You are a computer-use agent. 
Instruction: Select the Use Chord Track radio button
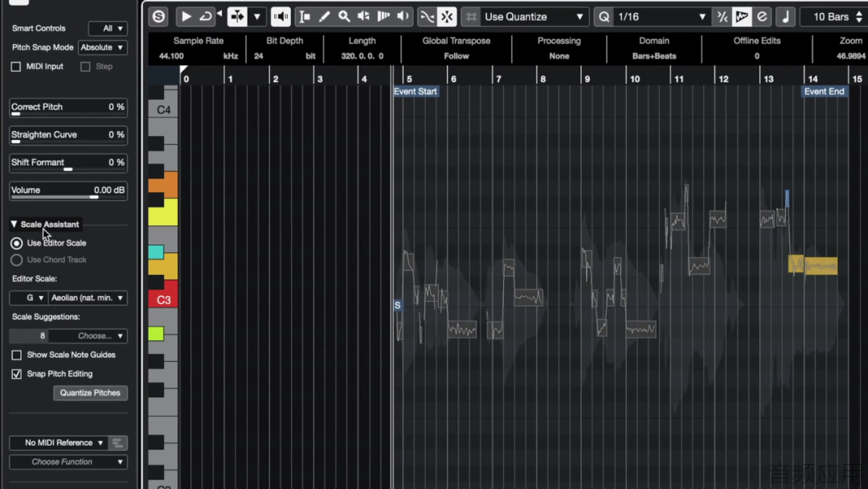click(17, 260)
